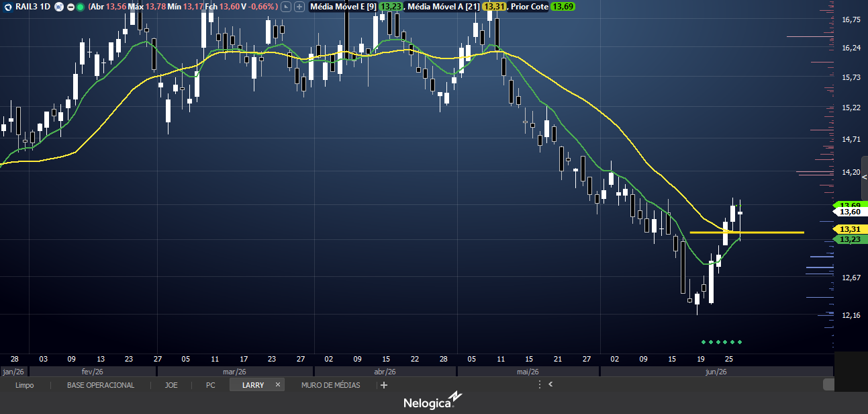Click the 16,24 price axis value
The height and width of the screenshot is (414, 868).
coord(851,48)
